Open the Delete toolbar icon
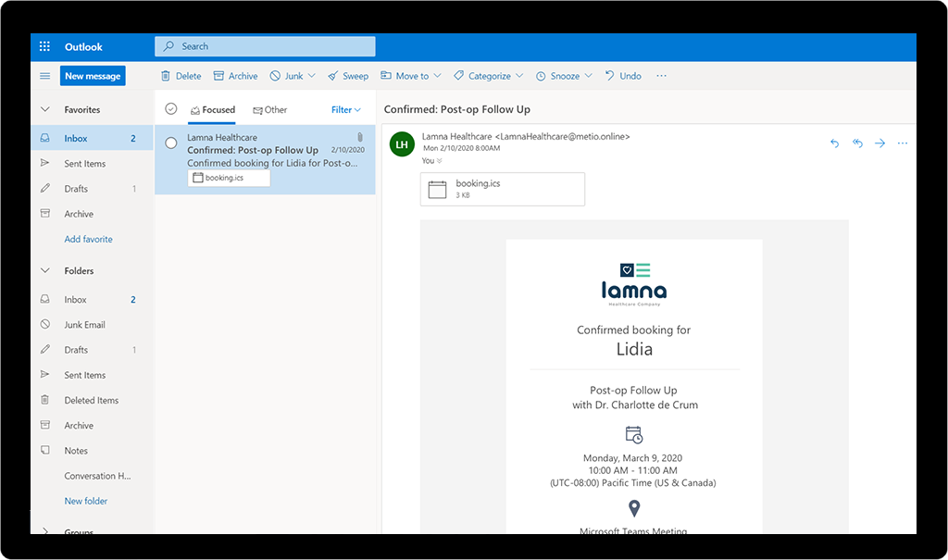This screenshot has height=560, width=948. tap(180, 75)
